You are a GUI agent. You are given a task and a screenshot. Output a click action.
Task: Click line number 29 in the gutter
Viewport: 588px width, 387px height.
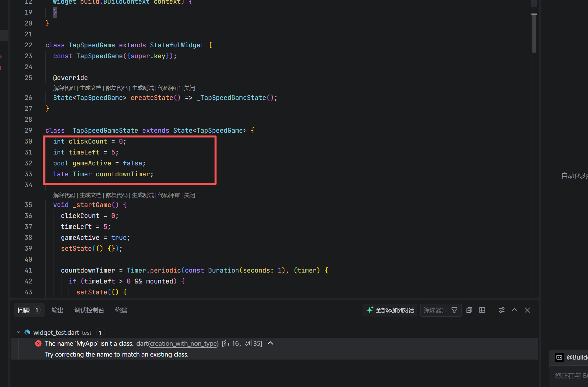click(x=28, y=130)
